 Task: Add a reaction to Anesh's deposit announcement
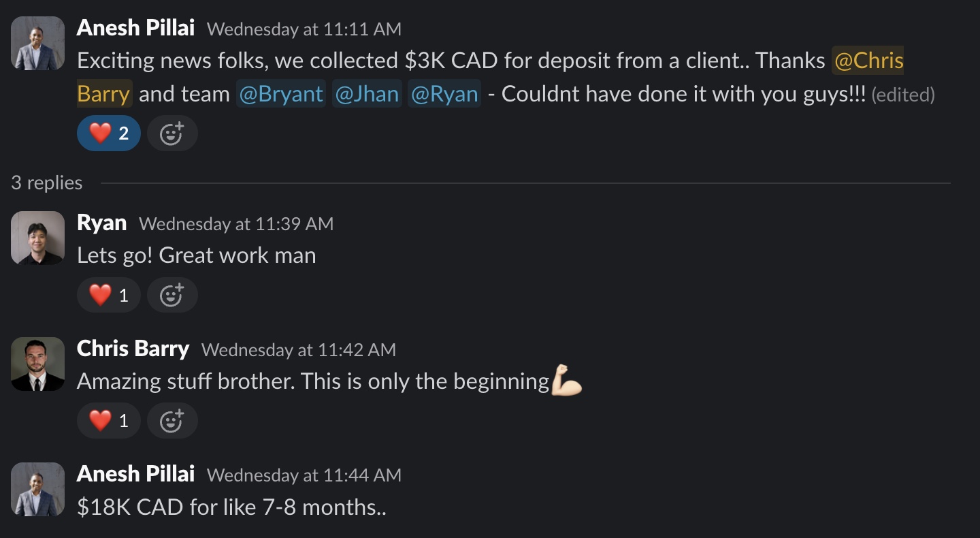172,133
